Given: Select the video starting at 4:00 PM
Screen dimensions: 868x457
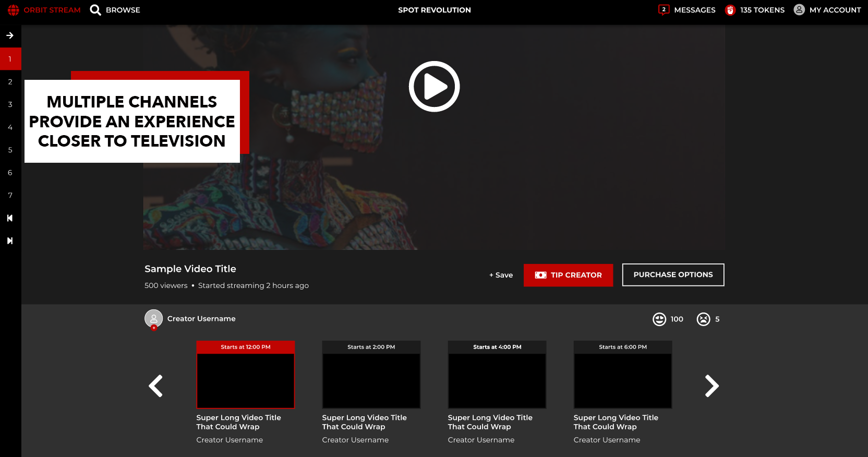Looking at the screenshot, I should (x=497, y=375).
